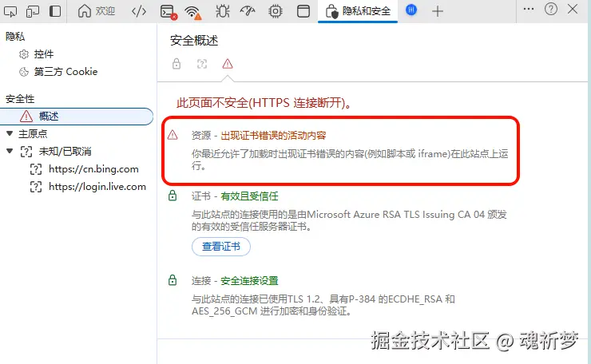Toggle device emulation toolbar icon
This screenshot has height=364, width=591.
(33, 11)
